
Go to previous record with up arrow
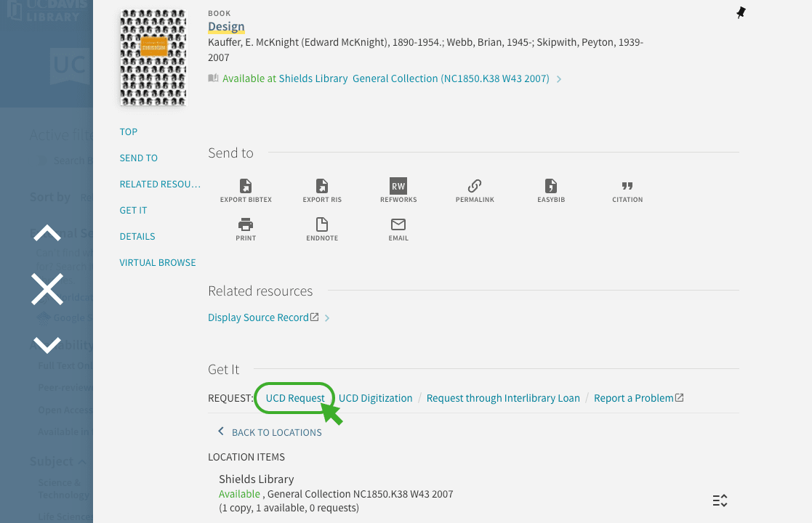pyautogui.click(x=47, y=233)
